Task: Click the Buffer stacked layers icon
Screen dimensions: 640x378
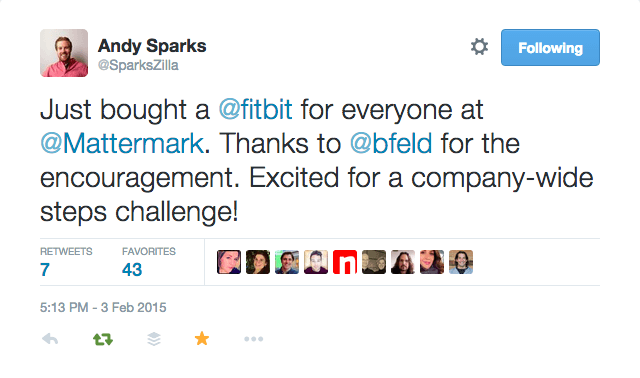Action: click(x=154, y=339)
